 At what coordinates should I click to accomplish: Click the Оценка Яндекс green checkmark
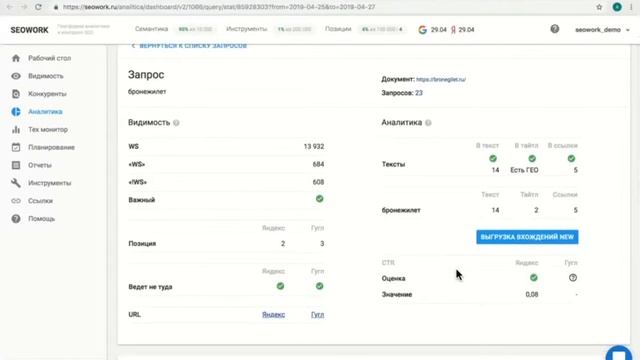(533, 278)
